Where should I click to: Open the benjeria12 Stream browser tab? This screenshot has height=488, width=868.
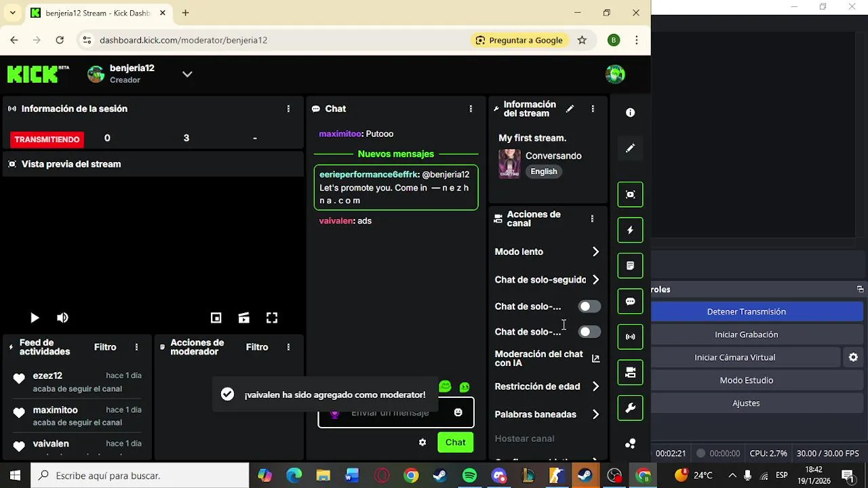pos(98,13)
